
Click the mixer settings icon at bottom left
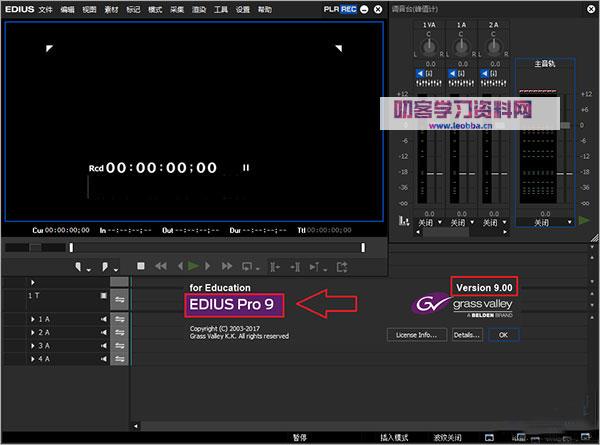pos(404,221)
